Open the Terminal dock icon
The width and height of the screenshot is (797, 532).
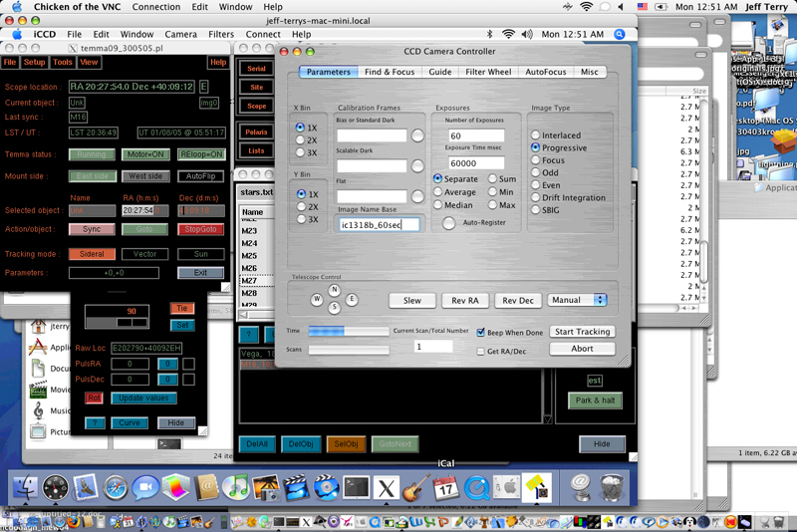tap(356, 487)
